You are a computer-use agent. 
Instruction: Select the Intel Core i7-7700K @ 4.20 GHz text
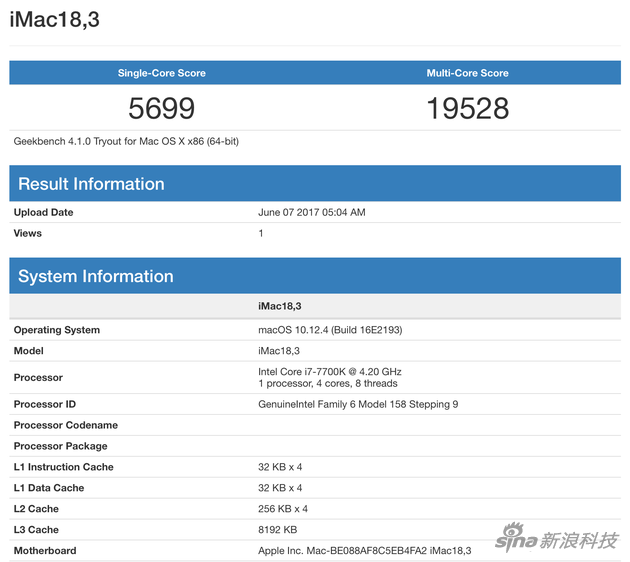click(330, 372)
